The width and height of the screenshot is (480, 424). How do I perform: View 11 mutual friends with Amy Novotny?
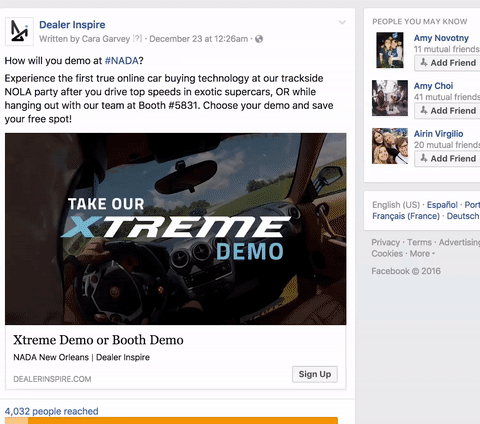click(x=447, y=49)
